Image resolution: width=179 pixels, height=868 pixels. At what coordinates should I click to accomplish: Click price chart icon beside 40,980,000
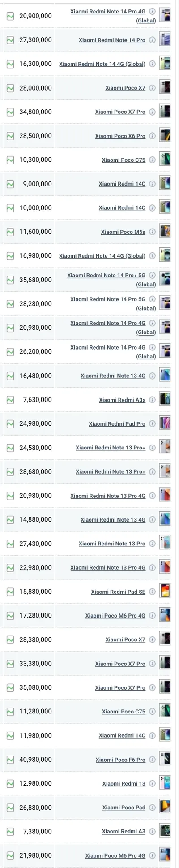pos(10,760)
